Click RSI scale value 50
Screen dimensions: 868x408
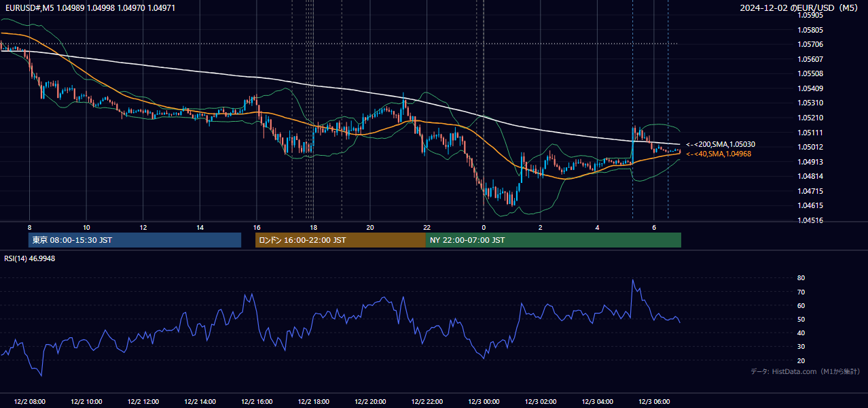click(x=801, y=319)
